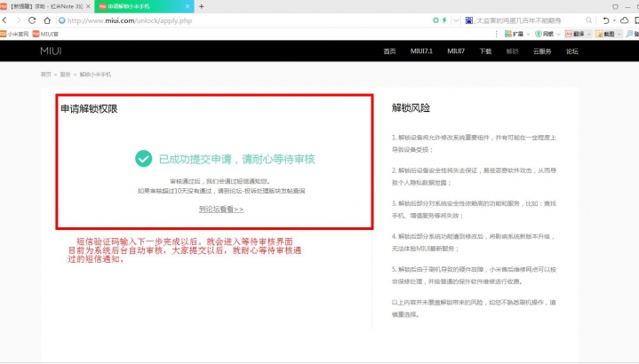Click risk item 1 about 解锁设备将允许修改系统
The height and width of the screenshot is (364, 639).
(474, 143)
